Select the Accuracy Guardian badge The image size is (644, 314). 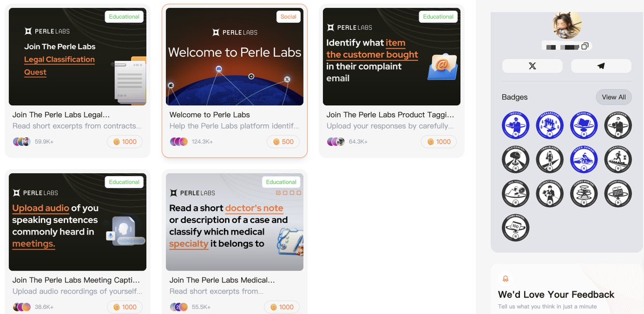[549, 193]
